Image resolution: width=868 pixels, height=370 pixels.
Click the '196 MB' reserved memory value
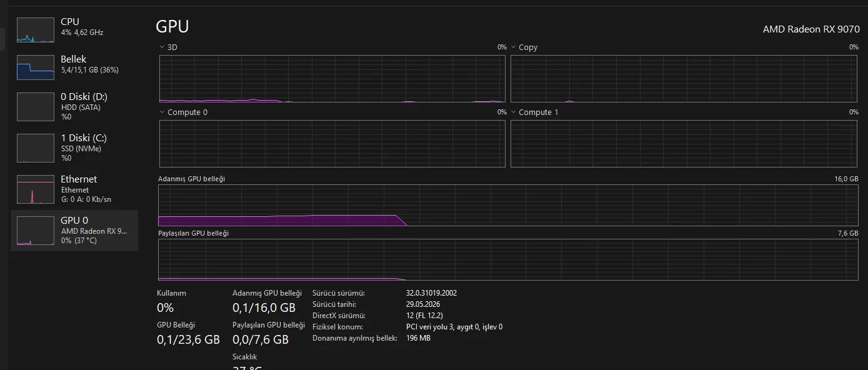pos(419,338)
